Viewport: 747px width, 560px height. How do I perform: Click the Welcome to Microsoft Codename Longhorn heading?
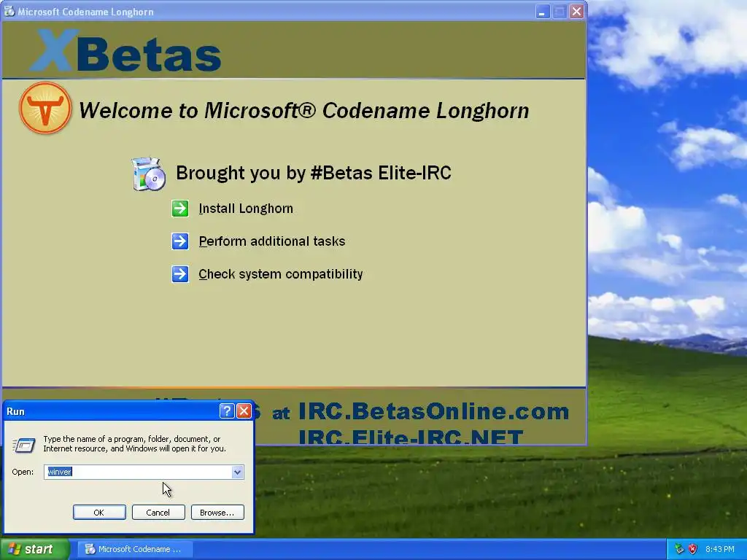click(x=304, y=111)
